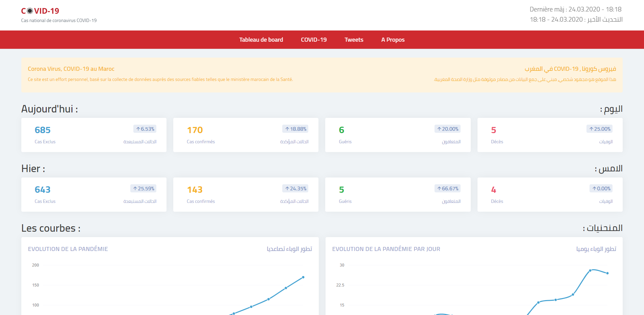Click the Hier section heading

pos(33,169)
